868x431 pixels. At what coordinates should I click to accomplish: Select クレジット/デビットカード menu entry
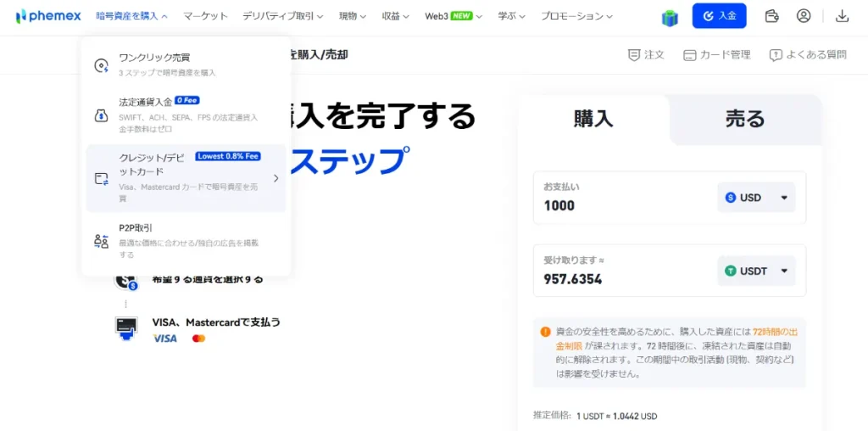tap(186, 178)
